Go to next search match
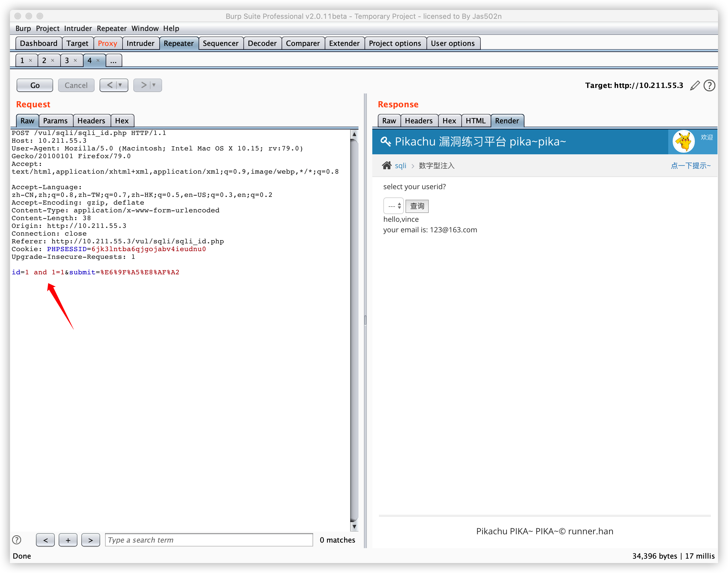This screenshot has width=728, height=573. (90, 540)
